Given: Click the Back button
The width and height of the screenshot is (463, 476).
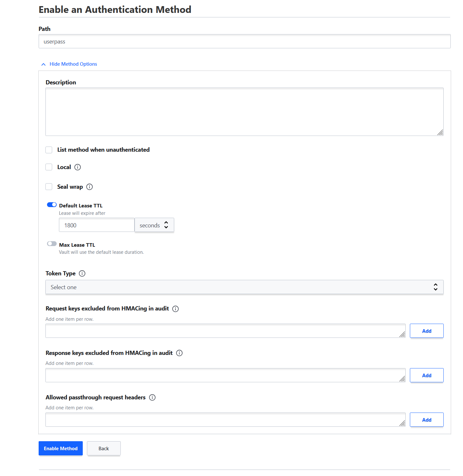Looking at the screenshot, I should tap(104, 448).
